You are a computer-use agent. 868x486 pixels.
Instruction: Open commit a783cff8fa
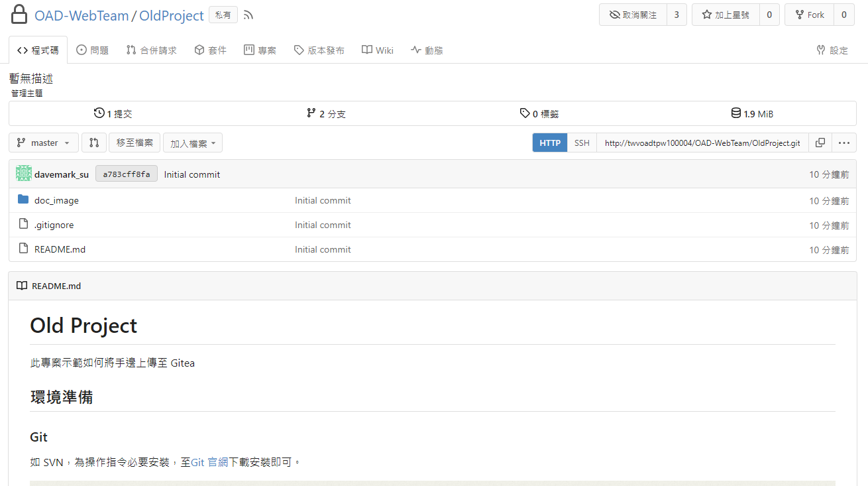[x=126, y=174]
